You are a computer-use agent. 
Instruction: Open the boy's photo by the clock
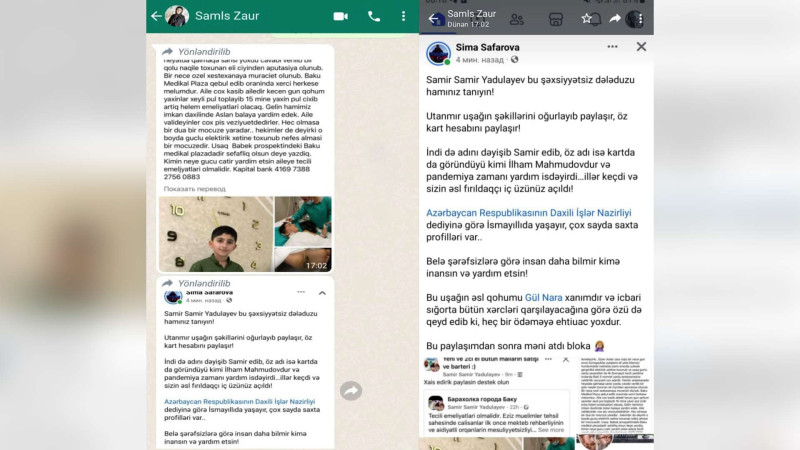(x=216, y=234)
